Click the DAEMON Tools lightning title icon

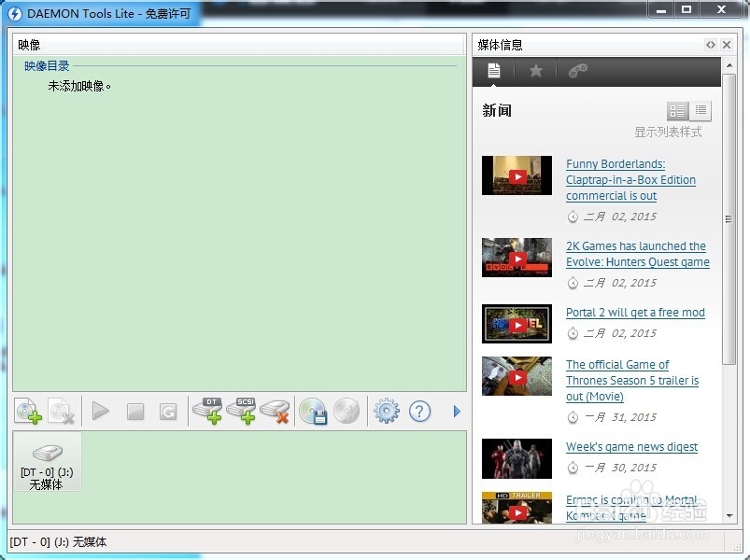click(x=15, y=13)
